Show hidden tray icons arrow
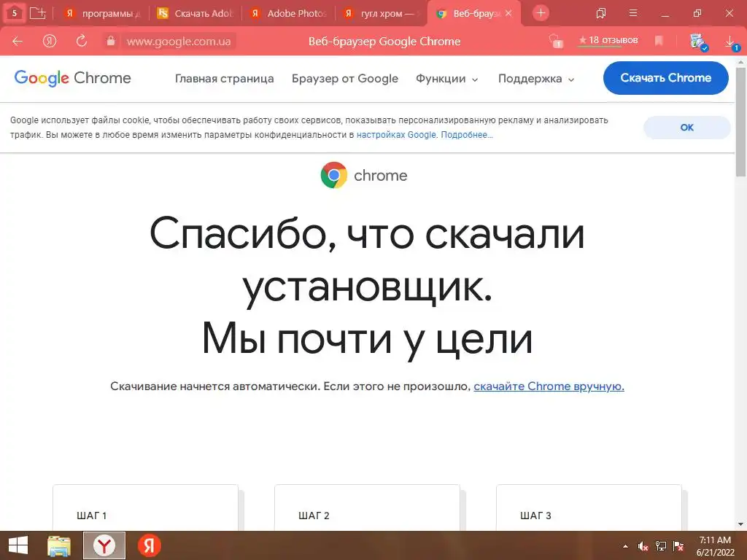747x560 pixels. [x=625, y=546]
